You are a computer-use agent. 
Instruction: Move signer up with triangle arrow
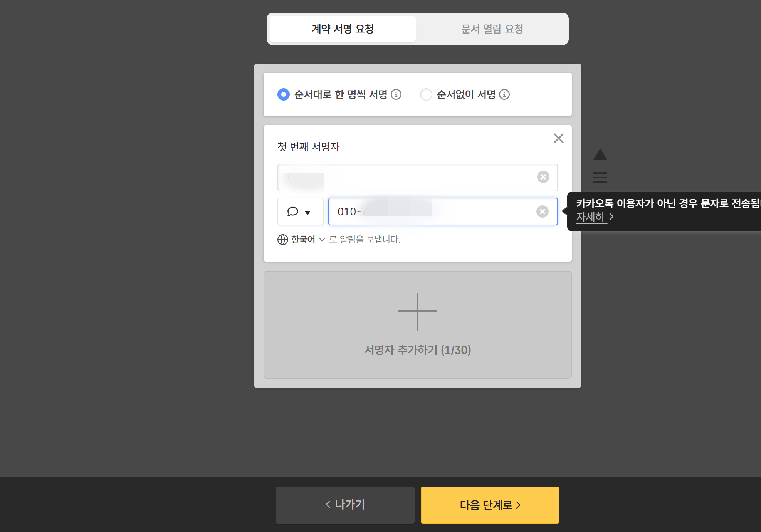pyautogui.click(x=600, y=154)
